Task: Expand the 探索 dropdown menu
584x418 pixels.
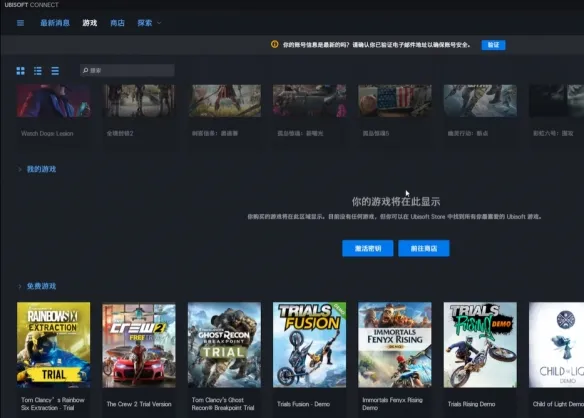Action: (149, 23)
